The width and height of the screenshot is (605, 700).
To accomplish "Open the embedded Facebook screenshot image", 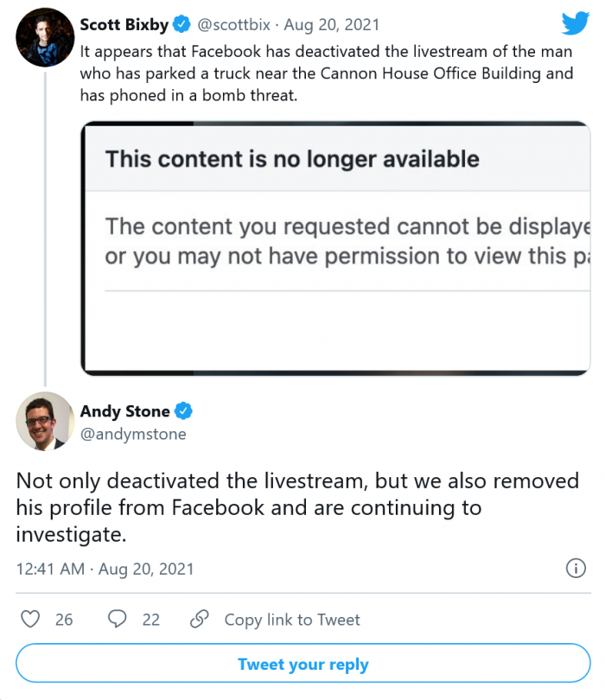I will (335, 248).
